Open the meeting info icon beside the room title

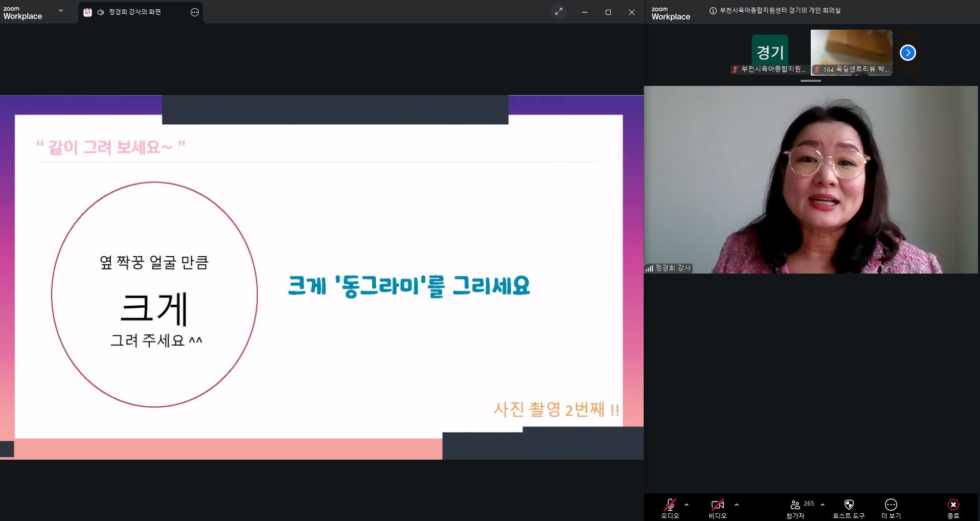[x=713, y=11]
